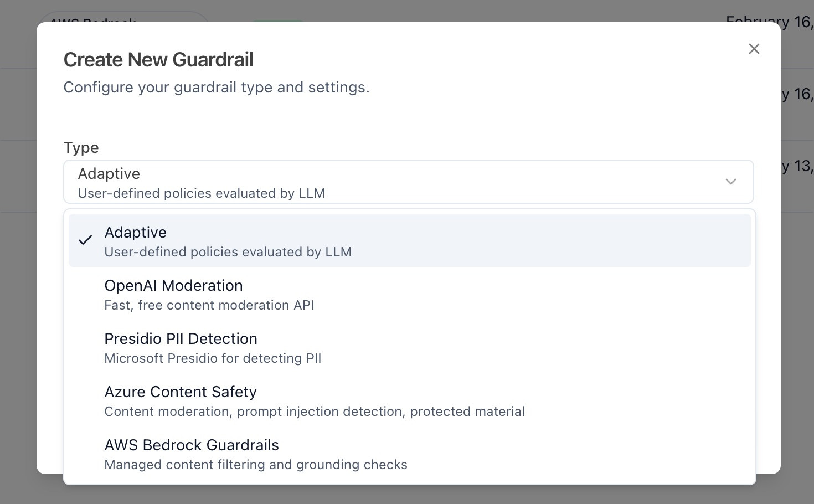Click the chevron on the Type selector

[x=731, y=182]
